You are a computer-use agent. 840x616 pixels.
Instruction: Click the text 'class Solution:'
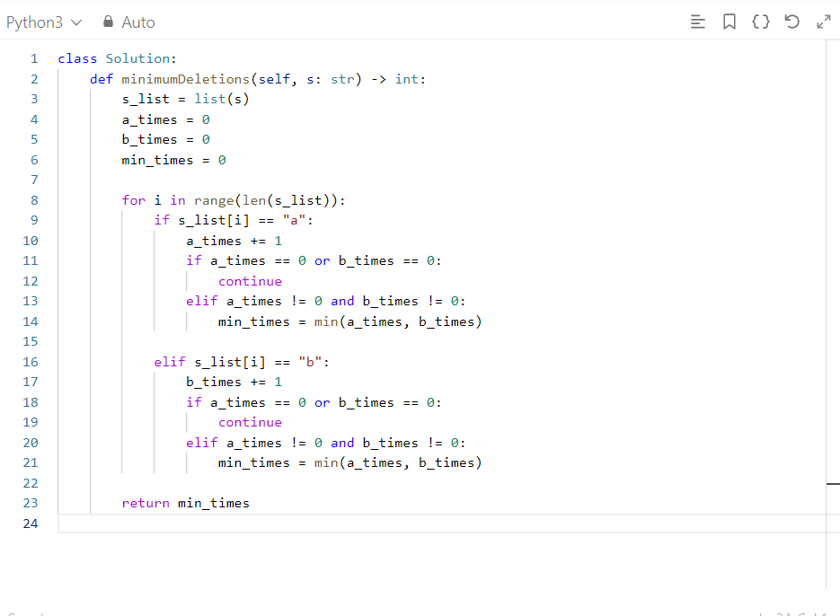pos(118,58)
